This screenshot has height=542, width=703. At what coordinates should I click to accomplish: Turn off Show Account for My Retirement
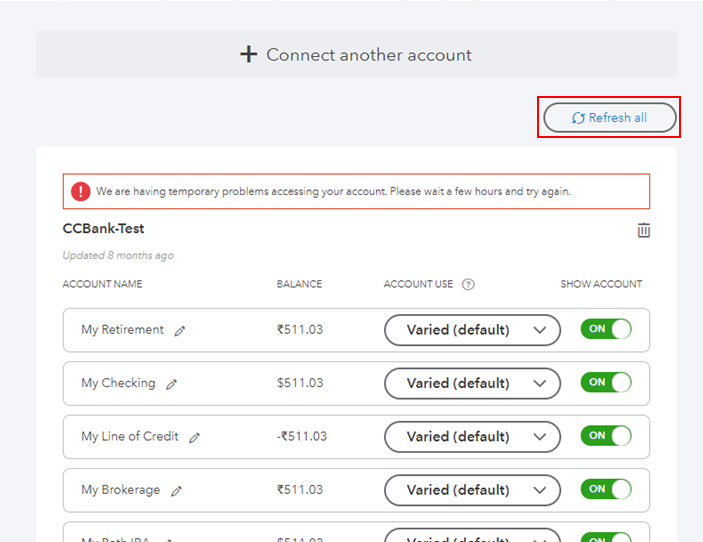coord(606,330)
